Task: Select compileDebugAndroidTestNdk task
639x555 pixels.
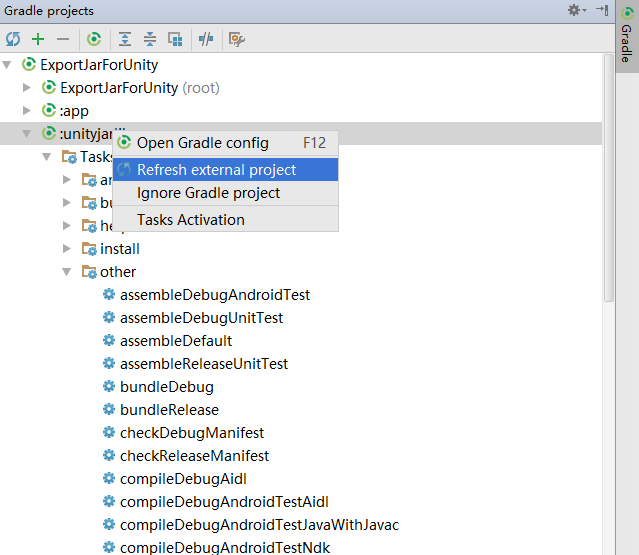Action: [216, 547]
